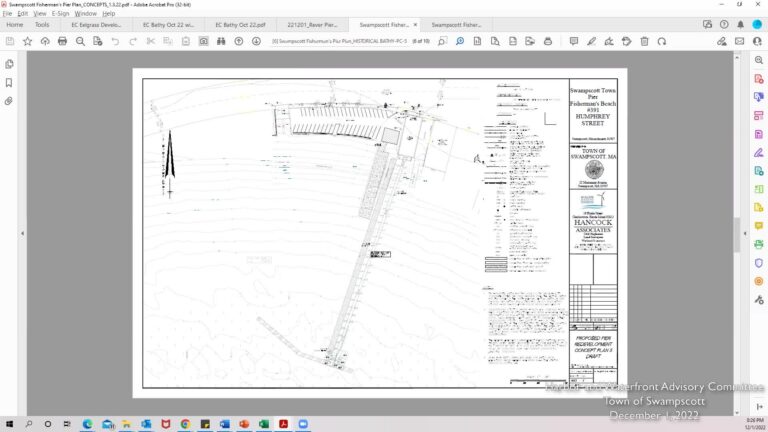Bookmark this file with the star icon
The image size is (768, 432).
pyautogui.click(x=27, y=41)
